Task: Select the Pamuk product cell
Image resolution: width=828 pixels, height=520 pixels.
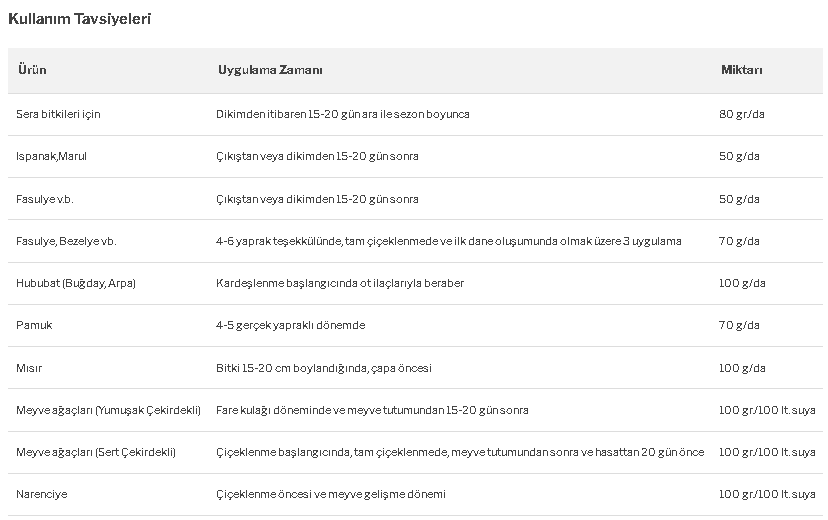Action: click(x=34, y=325)
